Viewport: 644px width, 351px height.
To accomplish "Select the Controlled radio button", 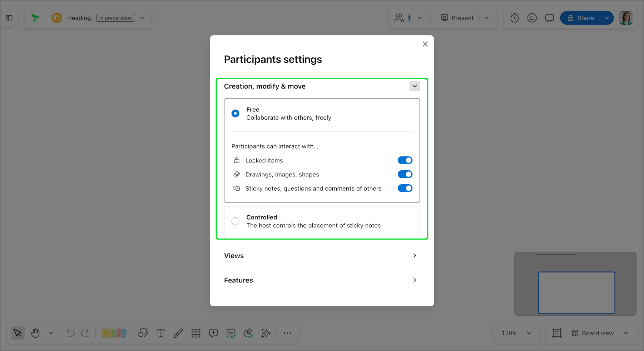I will (x=236, y=221).
